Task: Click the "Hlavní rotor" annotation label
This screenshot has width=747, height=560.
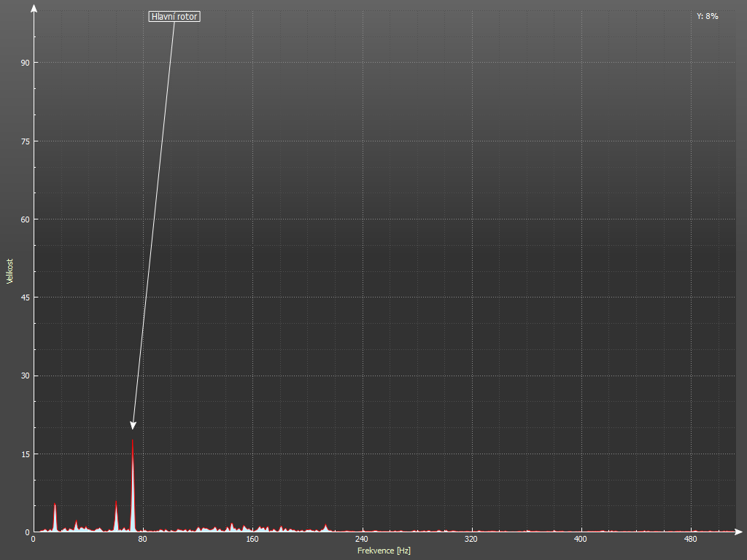Action: [x=174, y=16]
